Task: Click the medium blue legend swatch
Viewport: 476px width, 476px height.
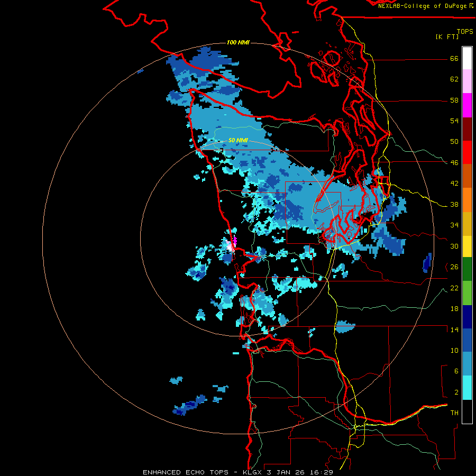Action: point(467,340)
